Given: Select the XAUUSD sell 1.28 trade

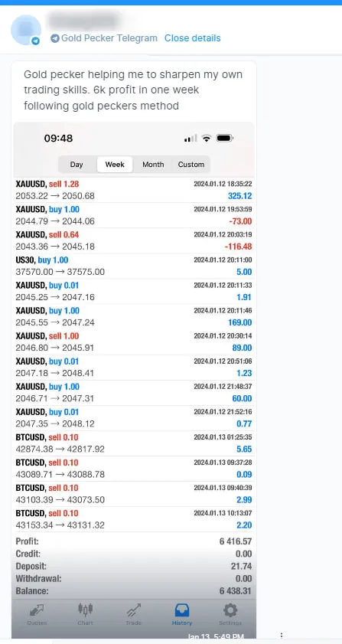Looking at the screenshot, I should pos(134,190).
